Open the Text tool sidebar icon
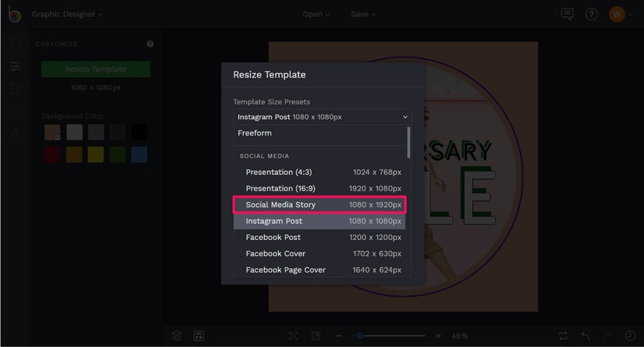644x347 pixels. point(15,133)
